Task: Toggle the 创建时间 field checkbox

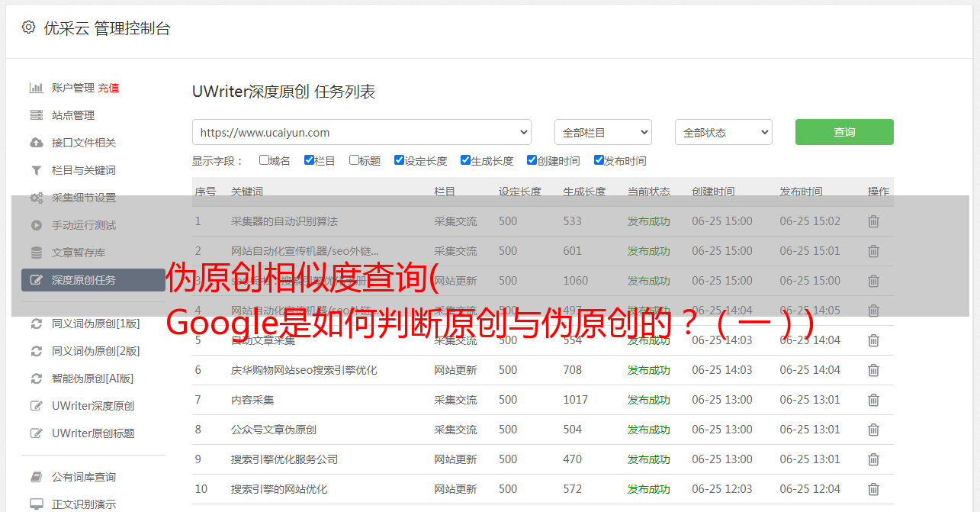Action: [x=532, y=160]
